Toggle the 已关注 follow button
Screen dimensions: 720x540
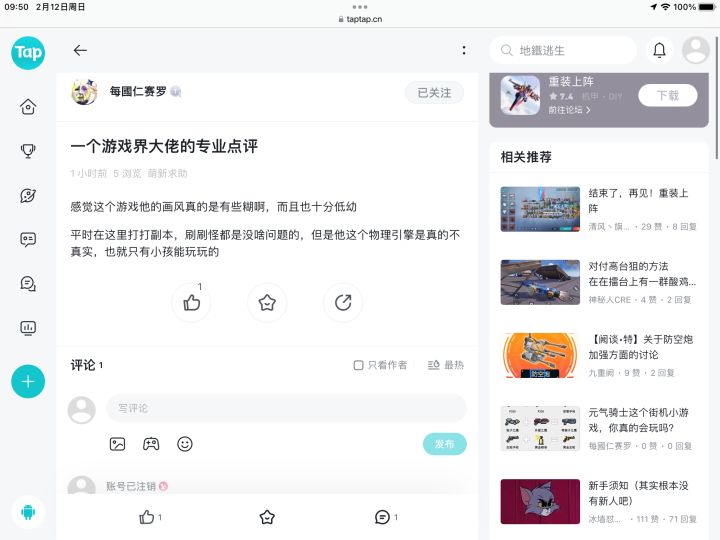coord(434,93)
